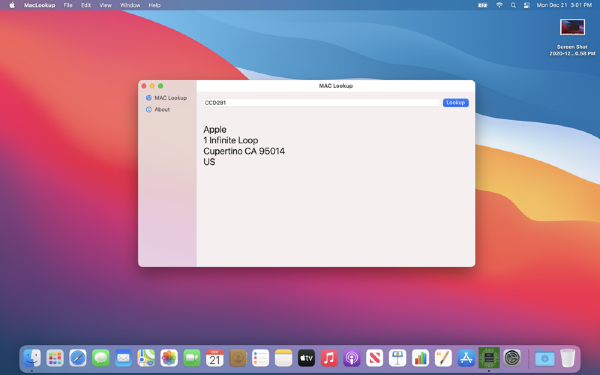Image resolution: width=600 pixels, height=375 pixels.
Task: Open the Trash in the Dock
Action: coord(567,358)
